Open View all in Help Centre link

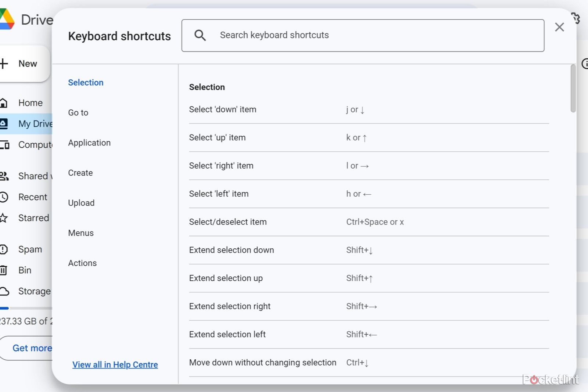click(115, 364)
